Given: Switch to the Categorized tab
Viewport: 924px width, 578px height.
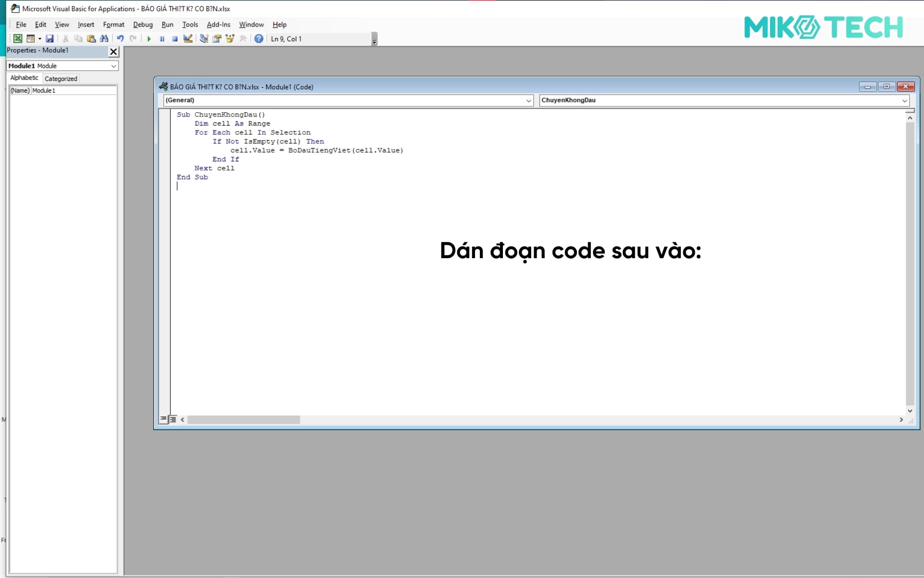Looking at the screenshot, I should point(61,79).
